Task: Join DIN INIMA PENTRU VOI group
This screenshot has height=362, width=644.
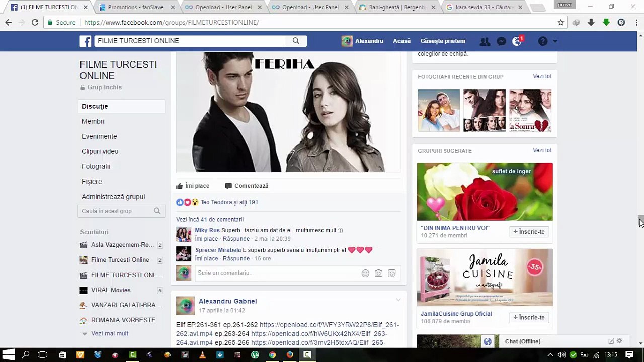Action: click(529, 232)
